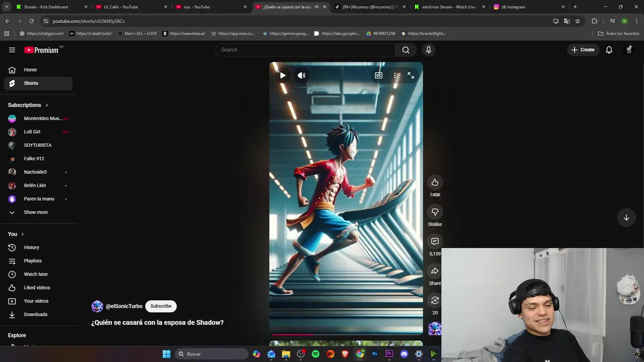Image resolution: width=644 pixels, height=362 pixels.
Task: Seek on the Short's red progress bar
Action: pyautogui.click(x=346, y=334)
